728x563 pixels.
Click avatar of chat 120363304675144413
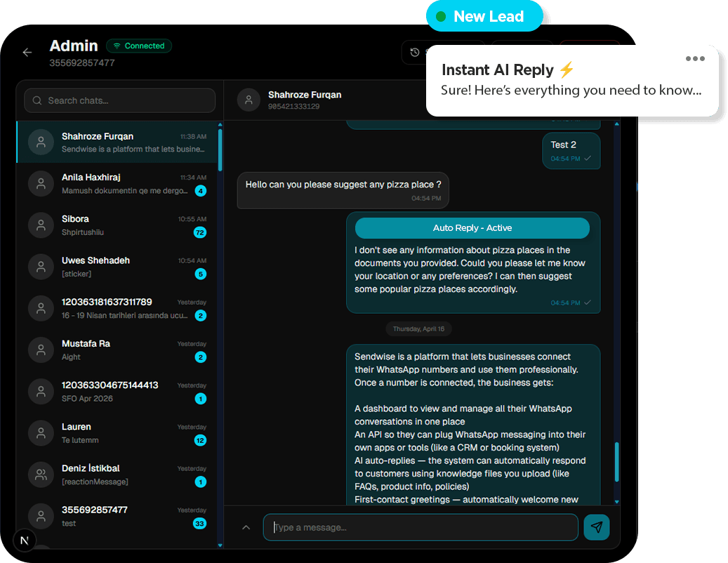[41, 391]
